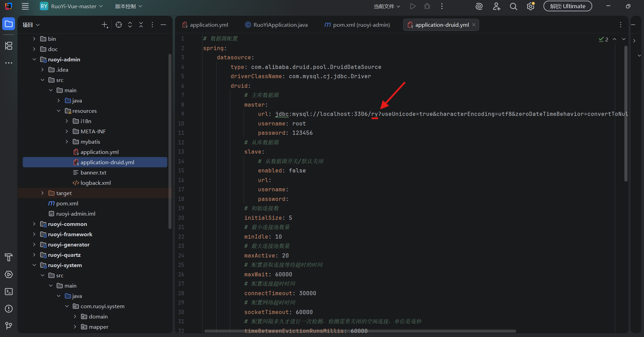Screen dimensions: 644x337
Task: Open the RuoYi-Vue-master project dropdown
Action: pyautogui.click(x=71, y=6)
